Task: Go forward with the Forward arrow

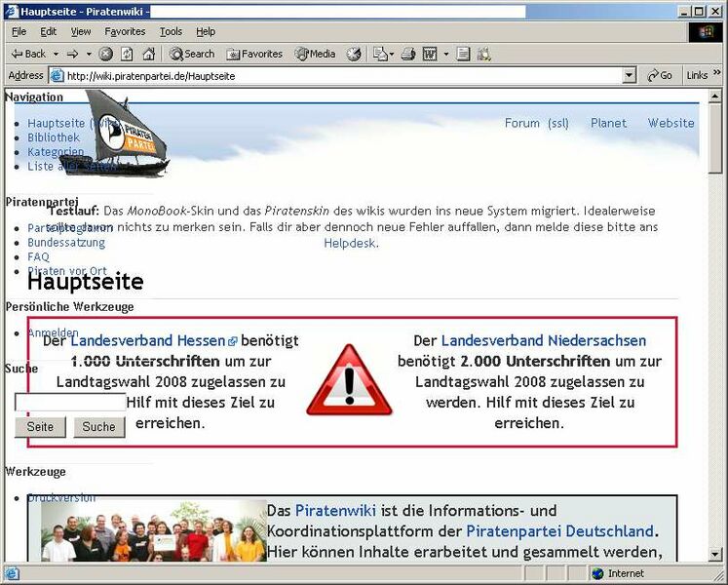Action: pos(72,54)
